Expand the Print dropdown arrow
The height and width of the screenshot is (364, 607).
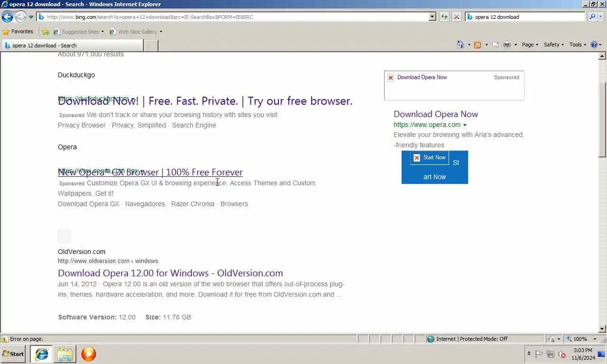tap(515, 45)
